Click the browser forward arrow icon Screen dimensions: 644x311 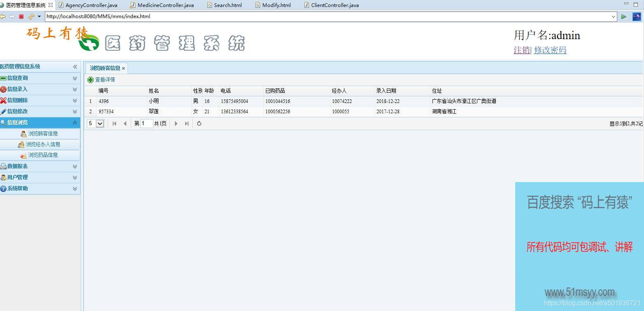pyautogui.click(x=12, y=16)
